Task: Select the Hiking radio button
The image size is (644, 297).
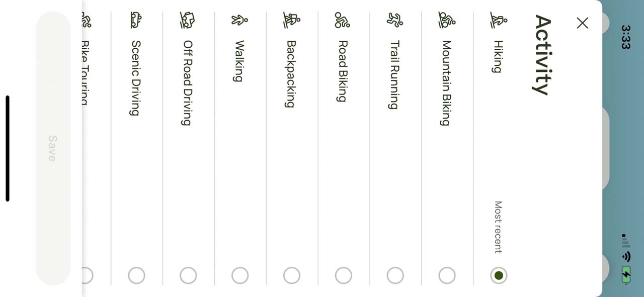Action: tap(499, 275)
